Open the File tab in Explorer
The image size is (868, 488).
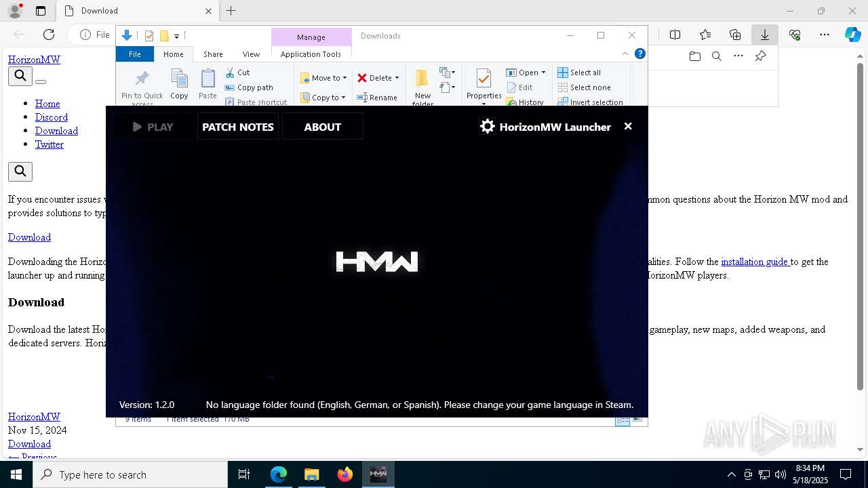(x=135, y=54)
